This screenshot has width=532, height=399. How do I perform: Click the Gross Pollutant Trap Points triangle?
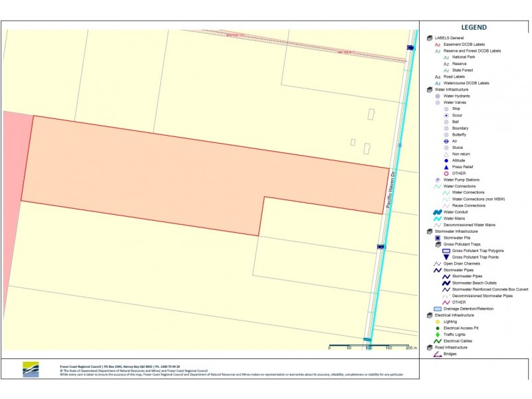(x=446, y=257)
